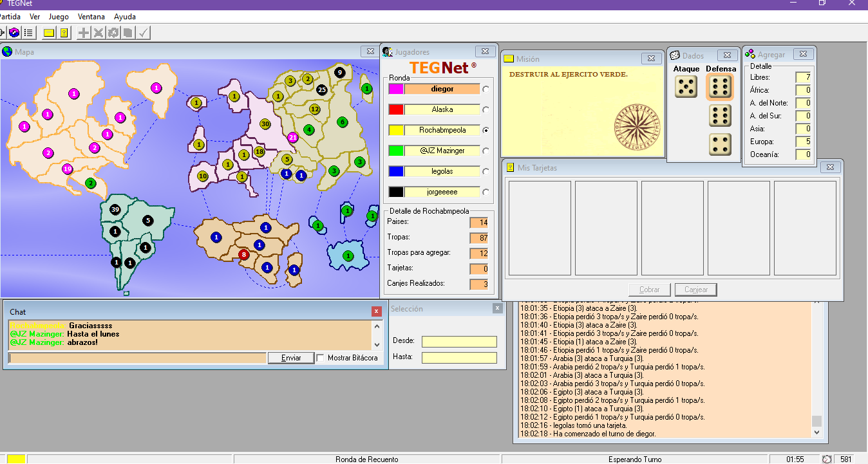Click the gray checkmark end-turn toolbar icon
868x464 pixels.
point(143,32)
